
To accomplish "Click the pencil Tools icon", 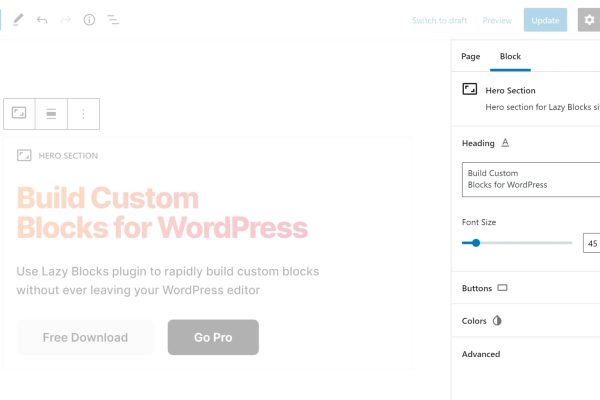I will tap(18, 20).
